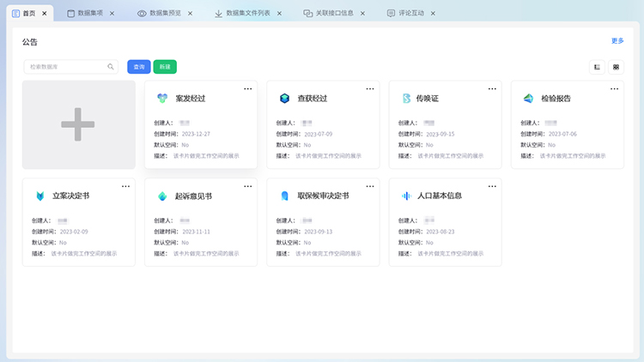
Task: Click the 查获经过 cube icon
Action: pos(284,99)
